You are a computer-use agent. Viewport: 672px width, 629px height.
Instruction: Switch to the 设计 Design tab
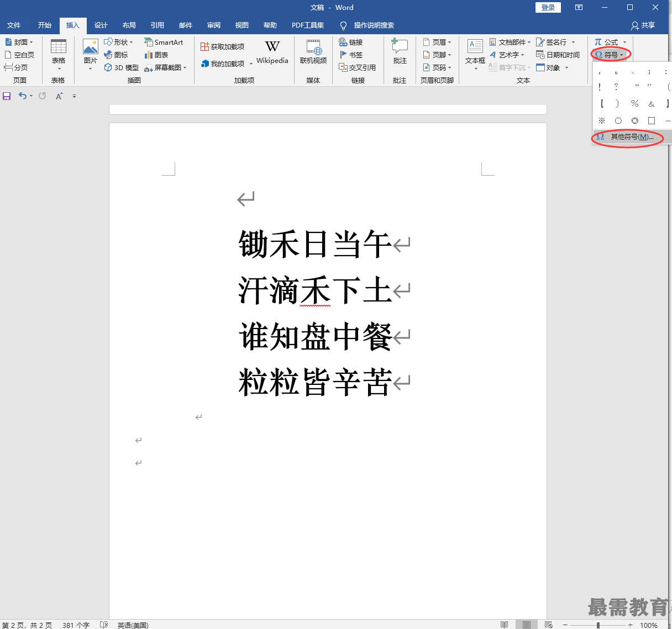point(101,25)
